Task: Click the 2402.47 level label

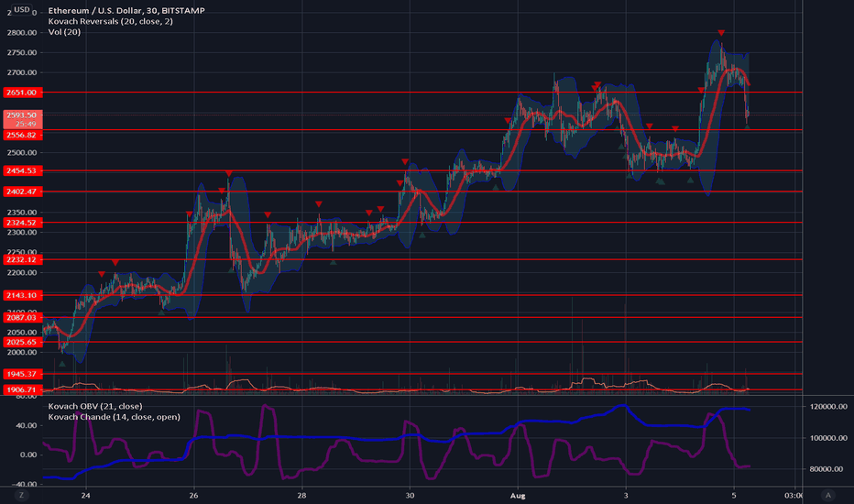Action: (x=22, y=192)
